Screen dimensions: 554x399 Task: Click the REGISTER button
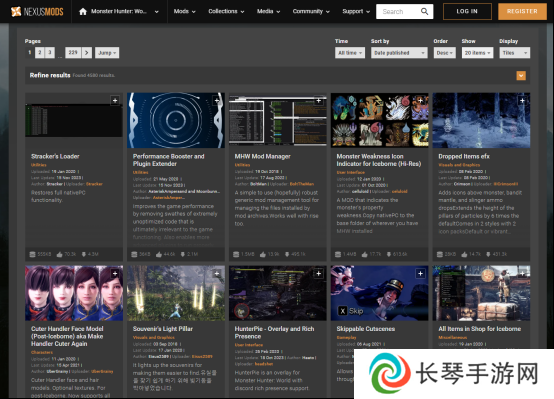tap(522, 11)
